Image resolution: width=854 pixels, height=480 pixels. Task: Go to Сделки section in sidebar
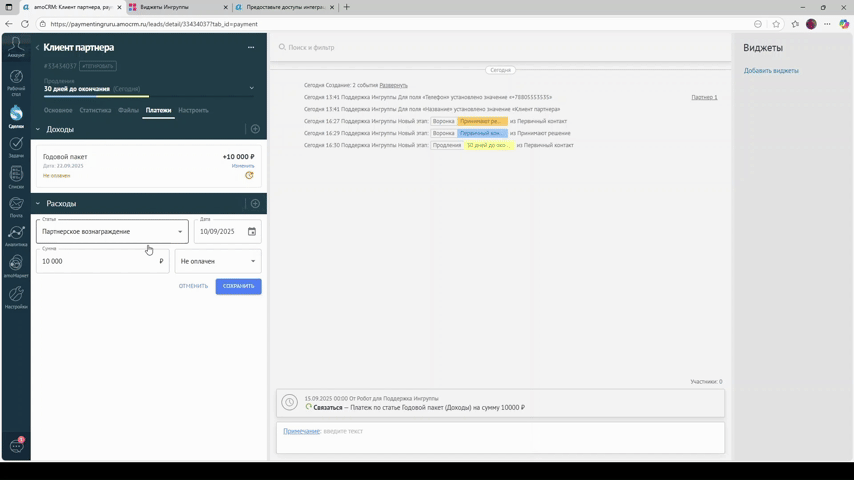coord(16,117)
